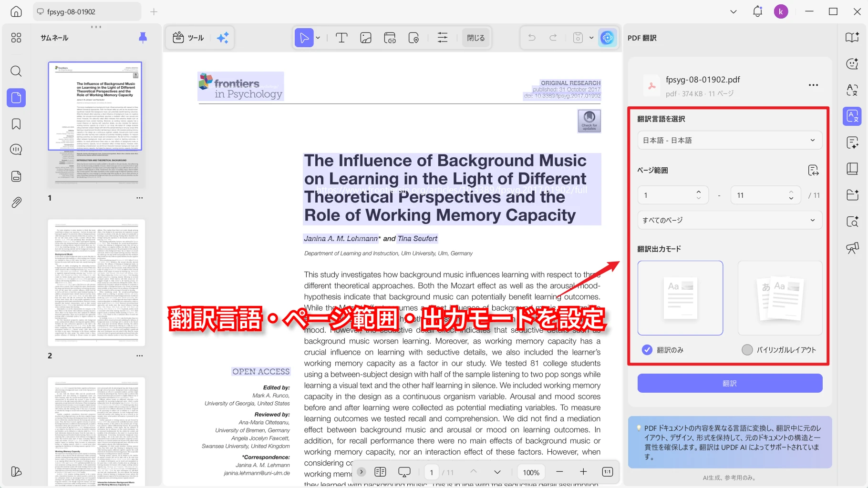868x488 pixels.
Task: Expand the select tool dropdown arrow
Action: pos(318,38)
